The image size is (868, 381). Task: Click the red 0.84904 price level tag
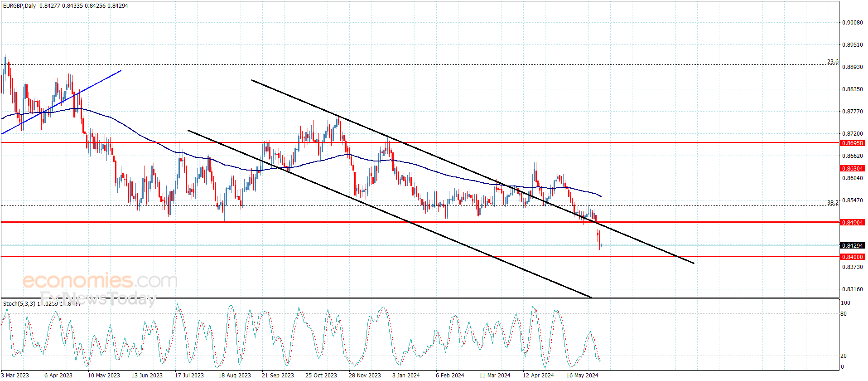coord(853,222)
